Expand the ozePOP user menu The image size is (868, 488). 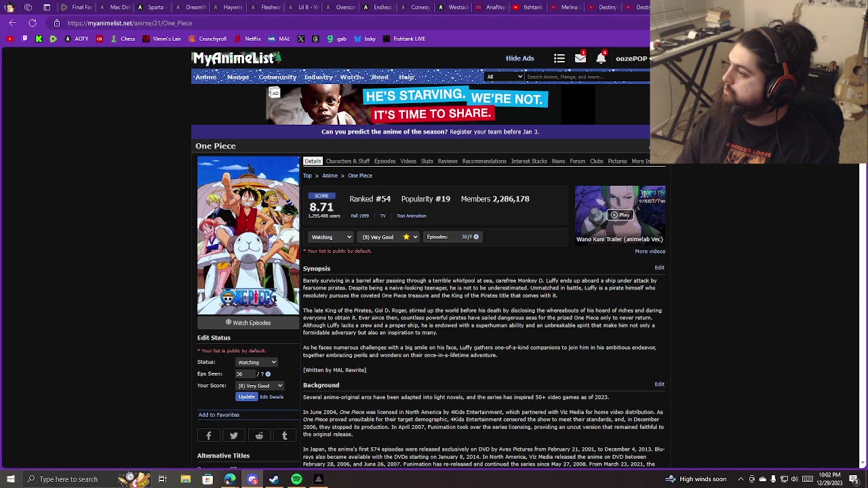pyautogui.click(x=632, y=58)
